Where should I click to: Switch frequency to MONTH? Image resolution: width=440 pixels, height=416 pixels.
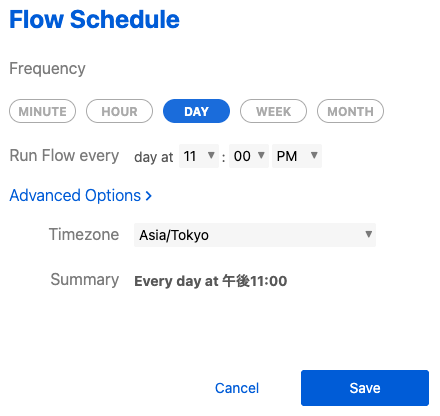[x=350, y=111]
